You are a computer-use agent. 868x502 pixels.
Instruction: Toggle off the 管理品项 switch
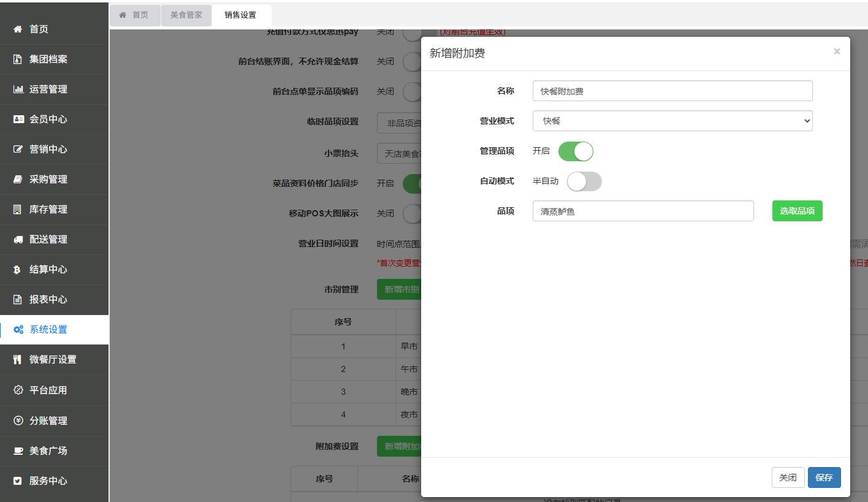click(576, 151)
